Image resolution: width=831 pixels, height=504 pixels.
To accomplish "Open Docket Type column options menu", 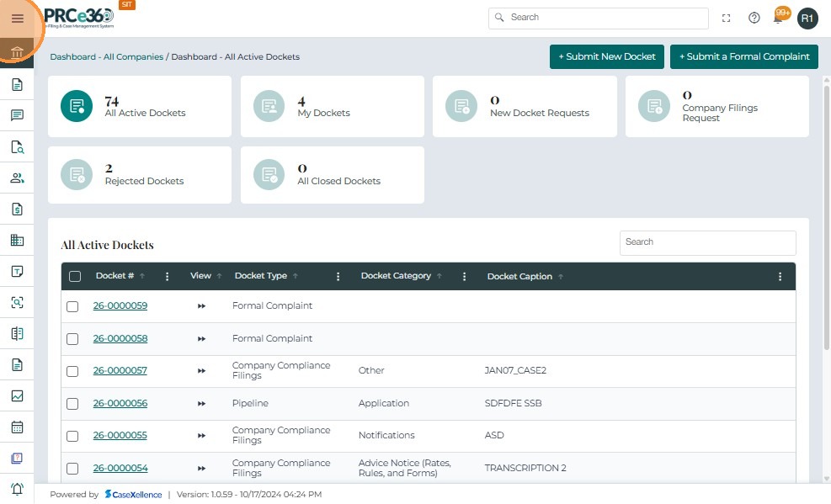I will pos(338,276).
